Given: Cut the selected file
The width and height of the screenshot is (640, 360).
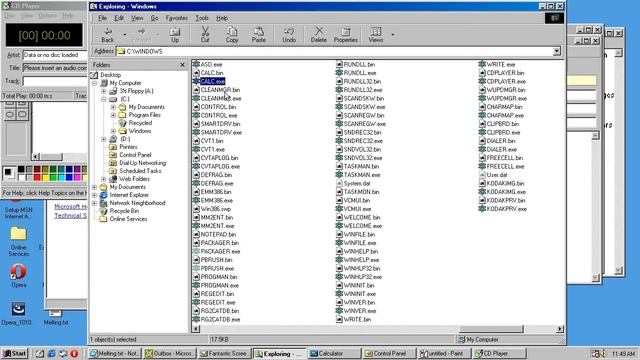Looking at the screenshot, I should (x=205, y=35).
